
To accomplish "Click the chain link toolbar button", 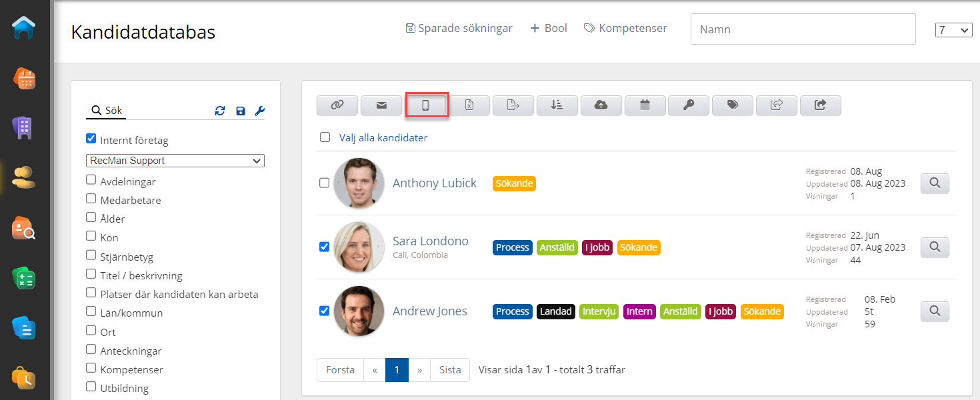I will (x=337, y=105).
